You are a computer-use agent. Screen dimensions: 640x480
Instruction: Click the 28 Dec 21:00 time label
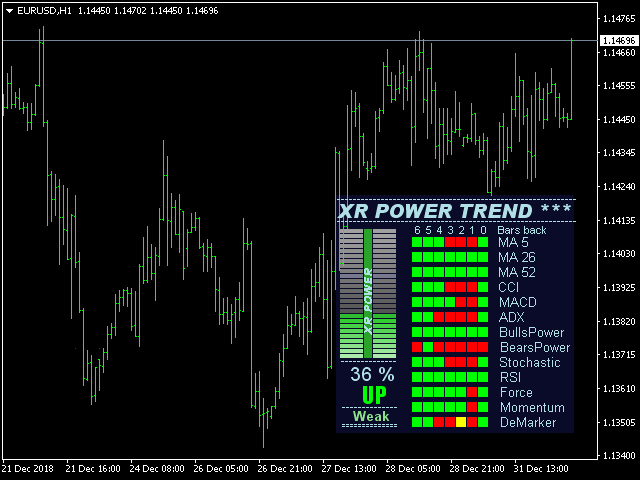[x=477, y=469]
